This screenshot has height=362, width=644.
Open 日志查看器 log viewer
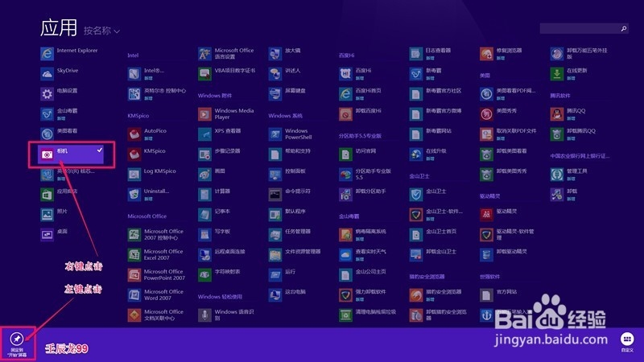(x=431, y=53)
